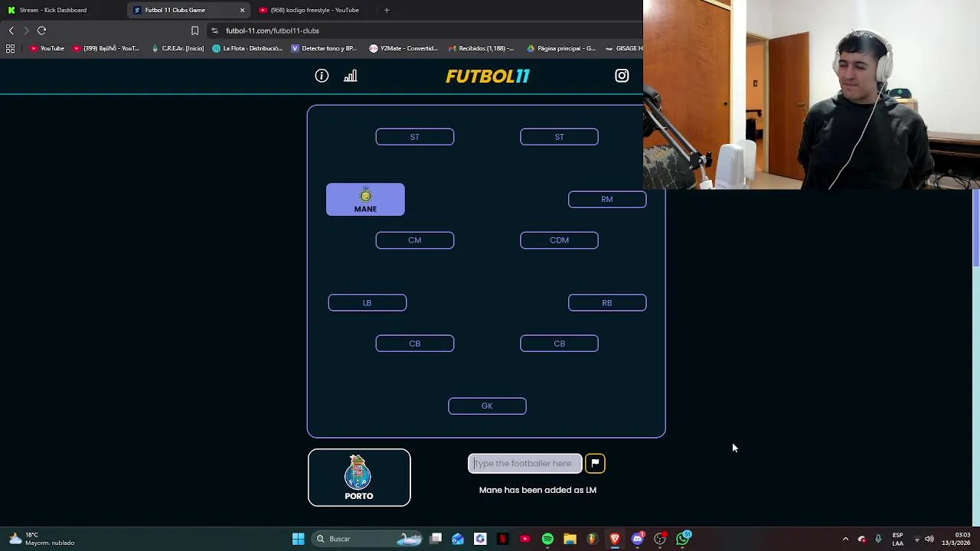Open Task View on the taskbar
Viewport: 980px width, 551px height.
click(x=436, y=539)
